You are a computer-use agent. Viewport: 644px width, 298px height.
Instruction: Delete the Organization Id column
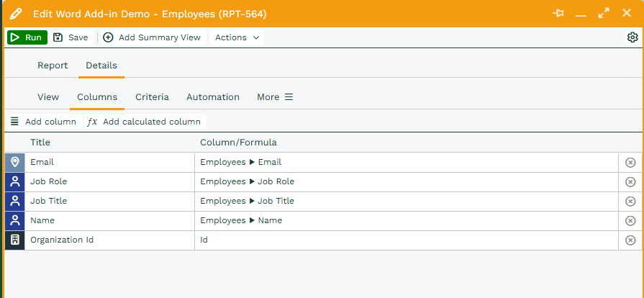point(630,240)
